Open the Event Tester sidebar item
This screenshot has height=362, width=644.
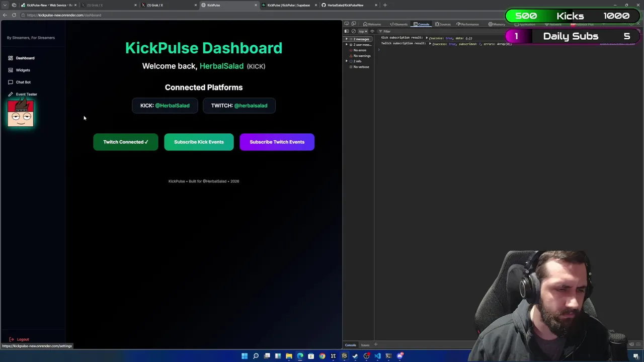22,94
